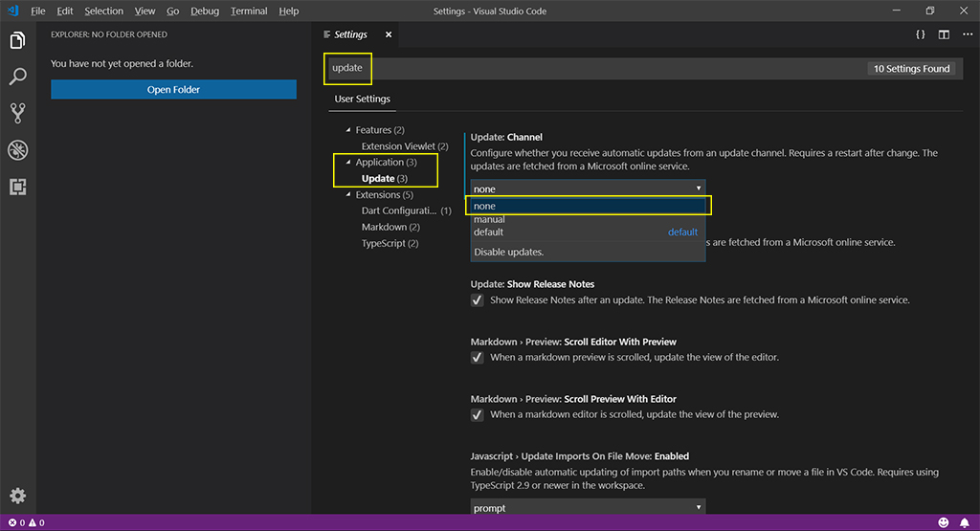The height and width of the screenshot is (531, 980).
Task: Click the Open Folder button
Action: coord(173,89)
